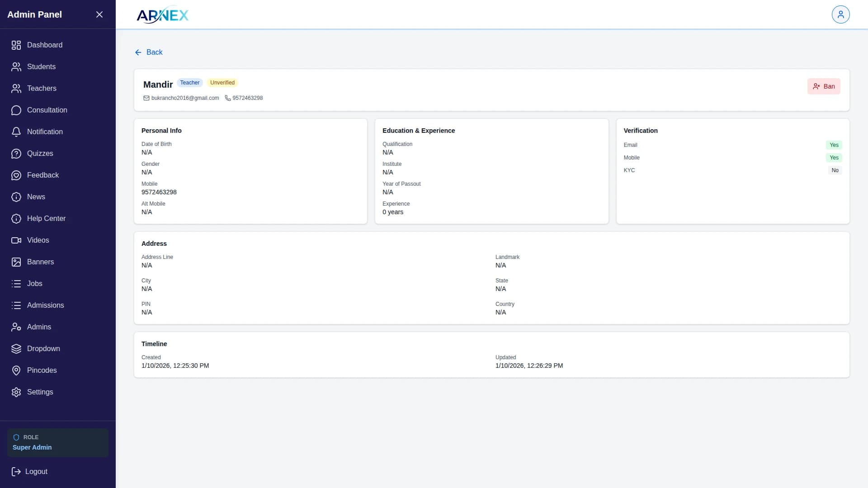
Task: Go to the Admissions section
Action: coord(45,305)
